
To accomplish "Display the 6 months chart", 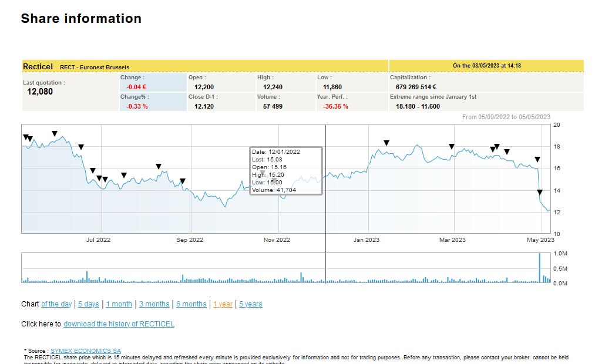I will [x=191, y=304].
